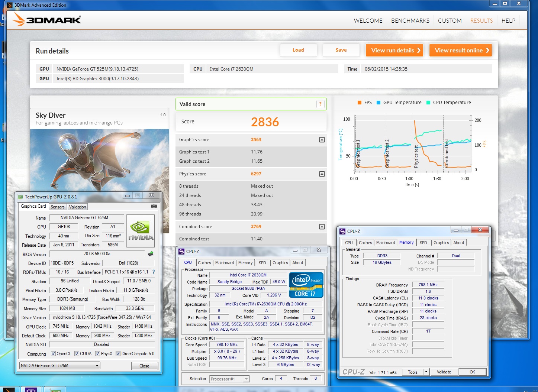This screenshot has height=392, width=538.
Task: Click the Graphics score value 2563
Action: coord(256,140)
